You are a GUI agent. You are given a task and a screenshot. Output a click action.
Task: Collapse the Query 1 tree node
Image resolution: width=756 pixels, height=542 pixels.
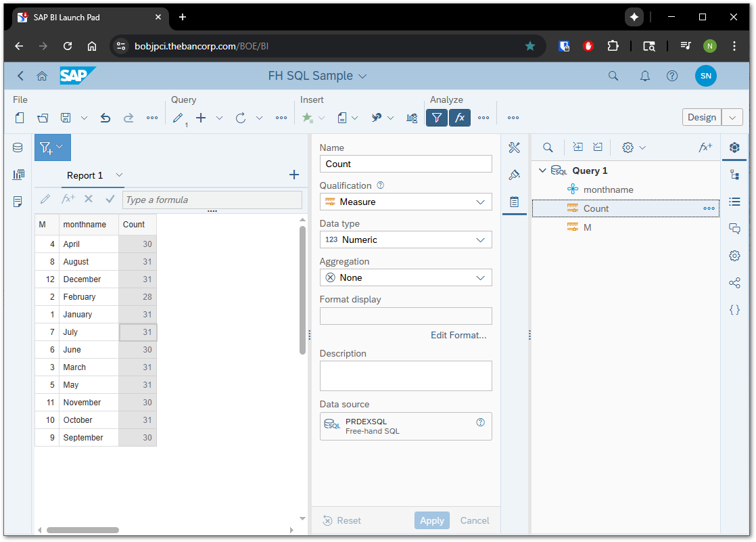(542, 171)
